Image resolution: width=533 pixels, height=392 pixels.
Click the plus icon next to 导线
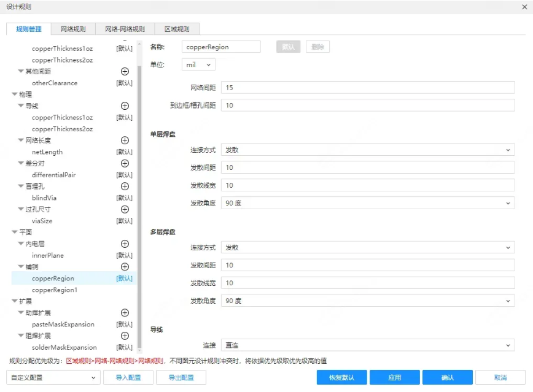(125, 106)
